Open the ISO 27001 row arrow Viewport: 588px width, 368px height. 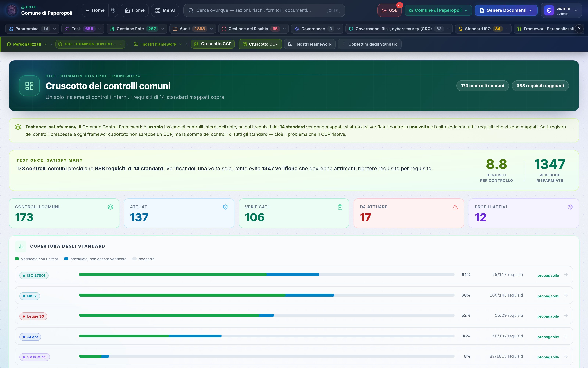(x=566, y=275)
